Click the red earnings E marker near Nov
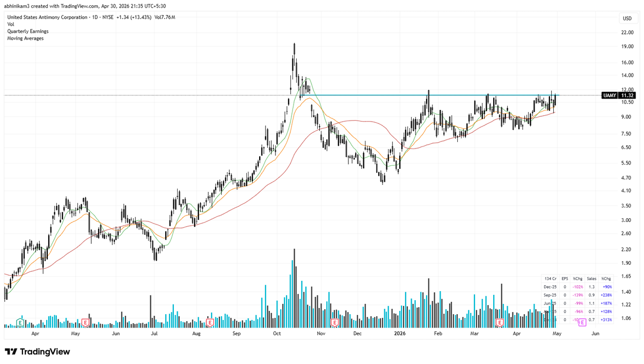Image resolution: width=644 pixels, height=364 pixels. click(x=334, y=322)
